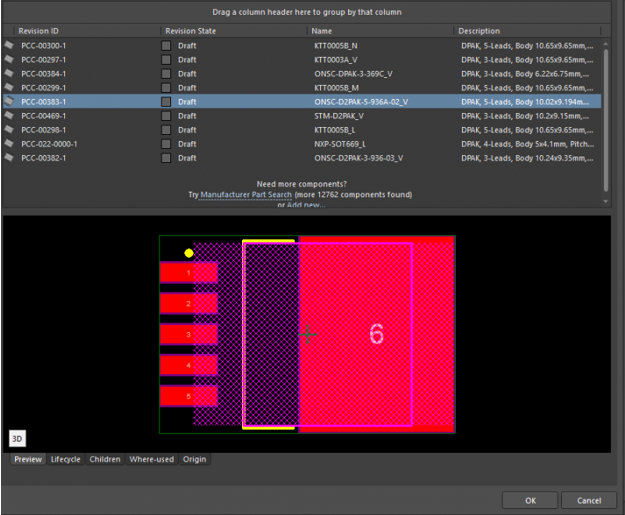Click the name ONSC-D2PAK-3-936-03_V
625x515 pixels.
358,158
